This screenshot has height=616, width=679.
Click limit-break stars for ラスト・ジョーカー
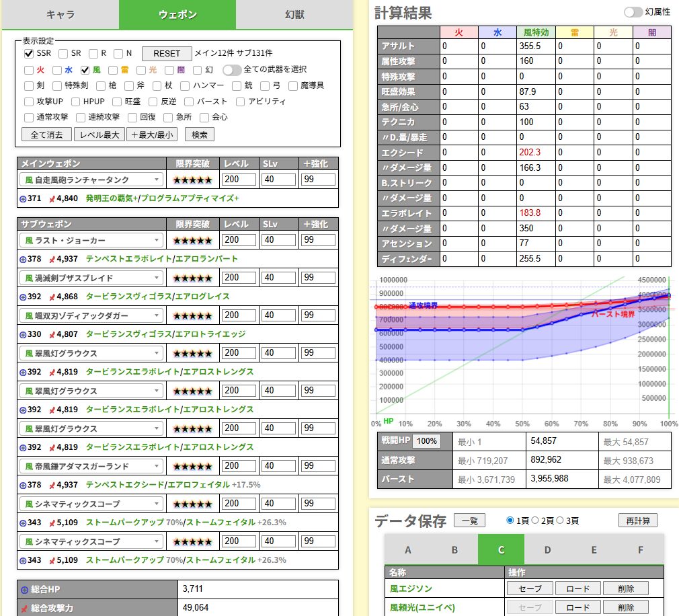click(192, 241)
